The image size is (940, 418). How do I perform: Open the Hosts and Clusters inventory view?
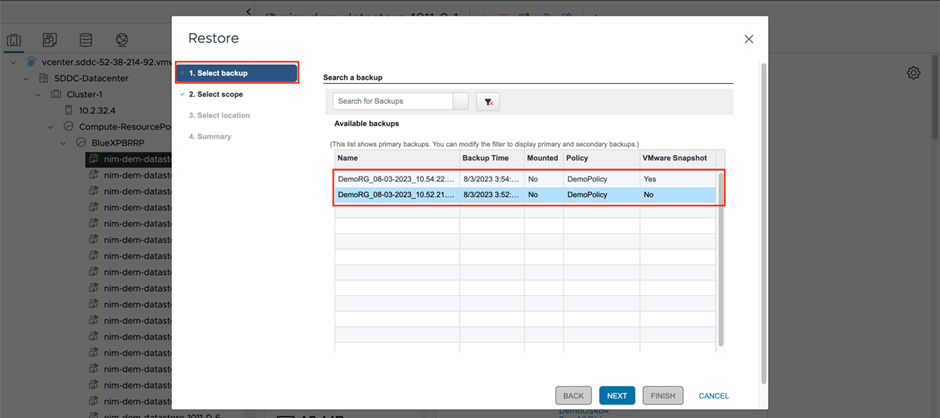pyautogui.click(x=15, y=40)
